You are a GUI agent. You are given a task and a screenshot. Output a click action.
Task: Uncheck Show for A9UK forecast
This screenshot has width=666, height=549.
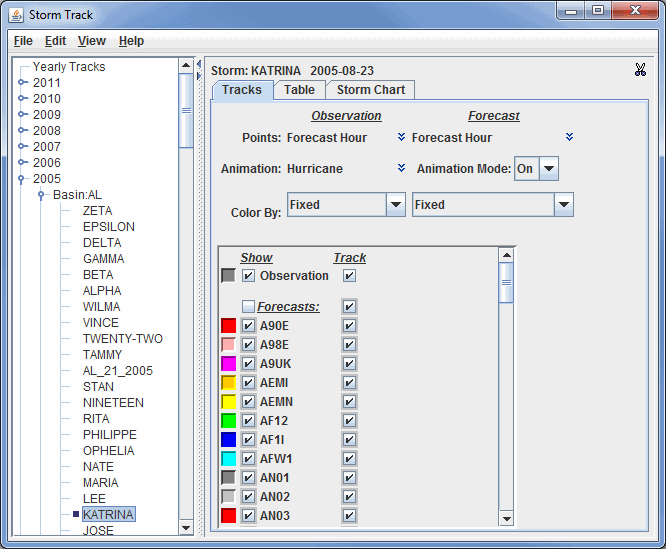click(x=248, y=363)
